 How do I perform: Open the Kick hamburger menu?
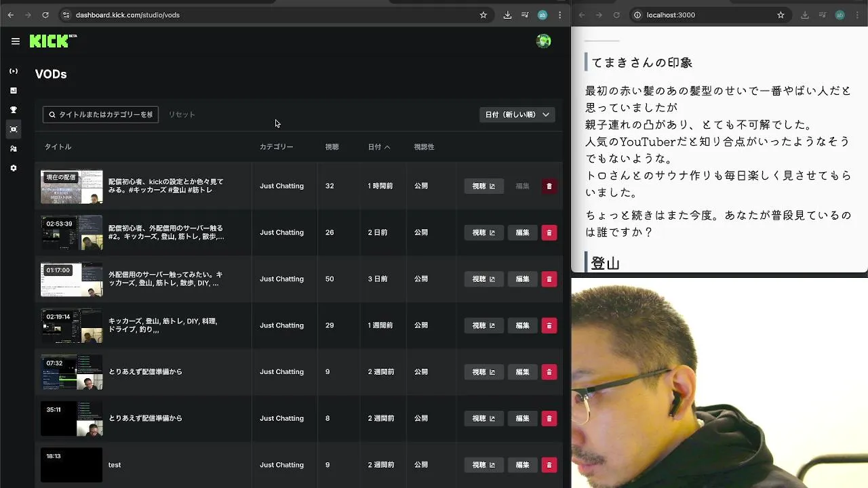16,41
